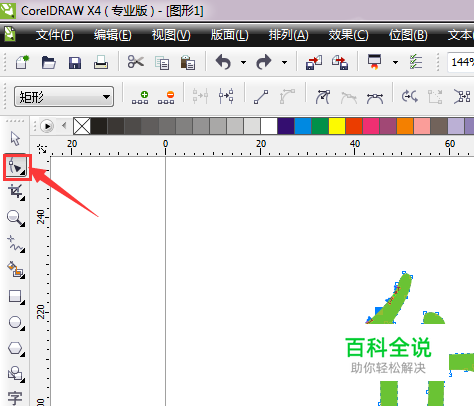
Task: Make node a cusp
Action: point(323,97)
